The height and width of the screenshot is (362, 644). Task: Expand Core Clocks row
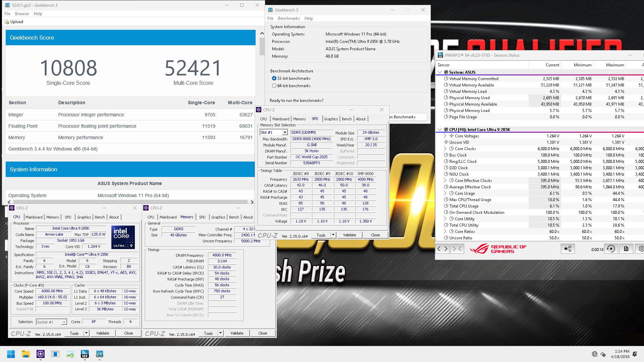click(x=445, y=149)
